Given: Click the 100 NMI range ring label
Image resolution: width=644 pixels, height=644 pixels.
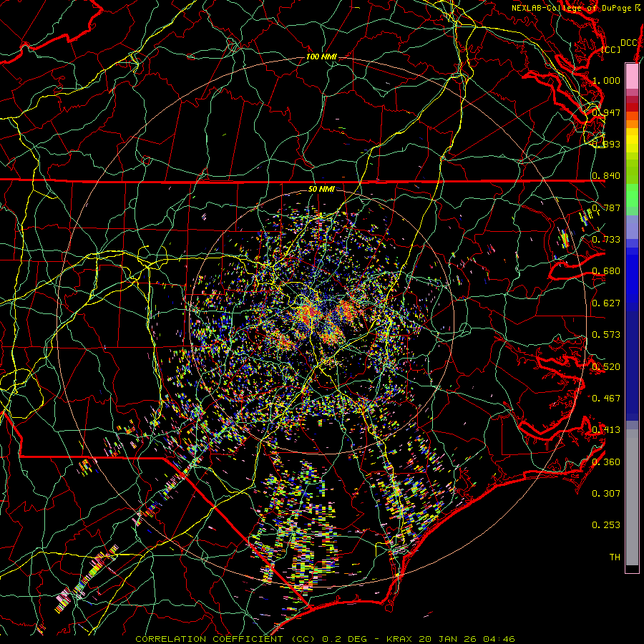Looking at the screenshot, I should pyautogui.click(x=321, y=57).
